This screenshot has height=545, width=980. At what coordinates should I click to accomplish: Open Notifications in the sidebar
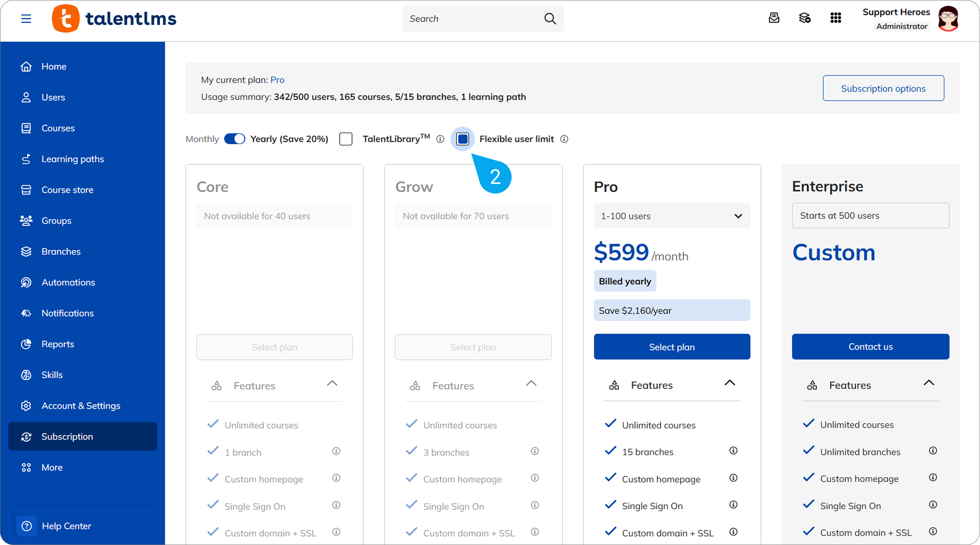tap(83, 313)
